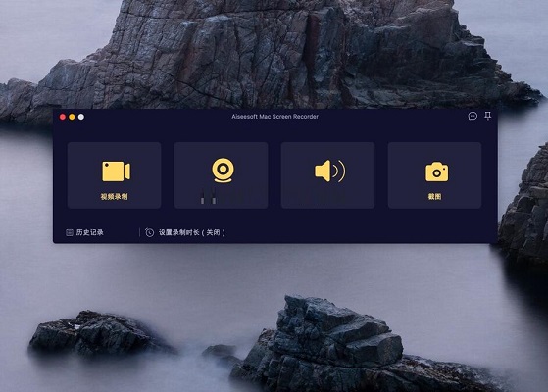
Task: Click the feedback speech bubble icon
Action: [473, 116]
